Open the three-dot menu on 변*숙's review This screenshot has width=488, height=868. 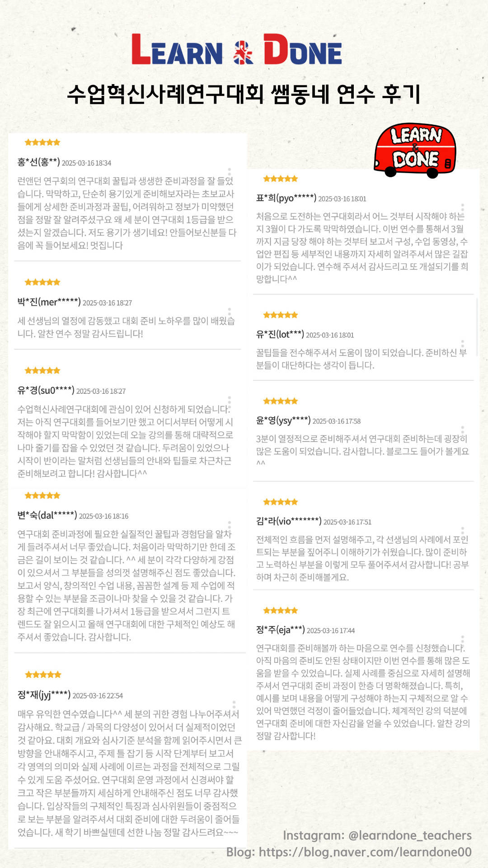(230, 525)
